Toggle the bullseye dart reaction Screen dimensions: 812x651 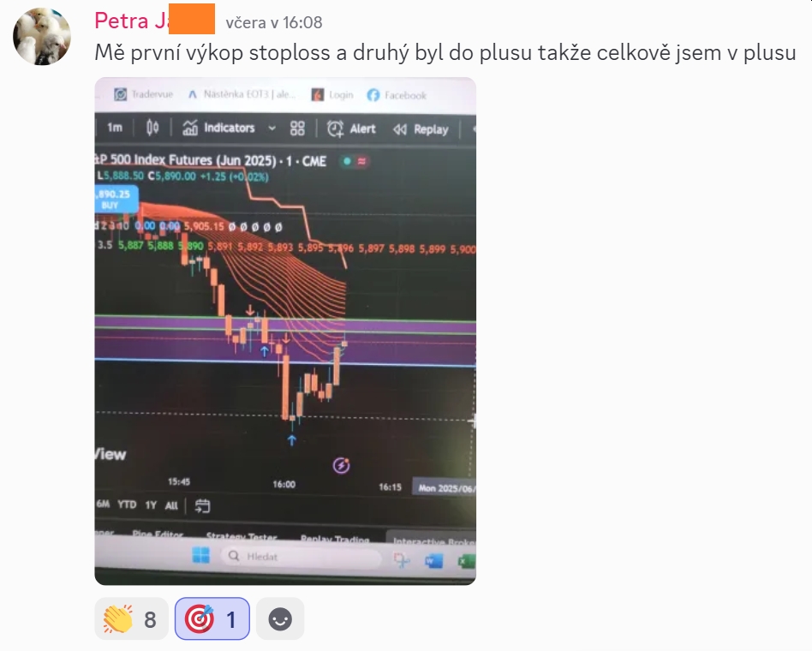(212, 619)
